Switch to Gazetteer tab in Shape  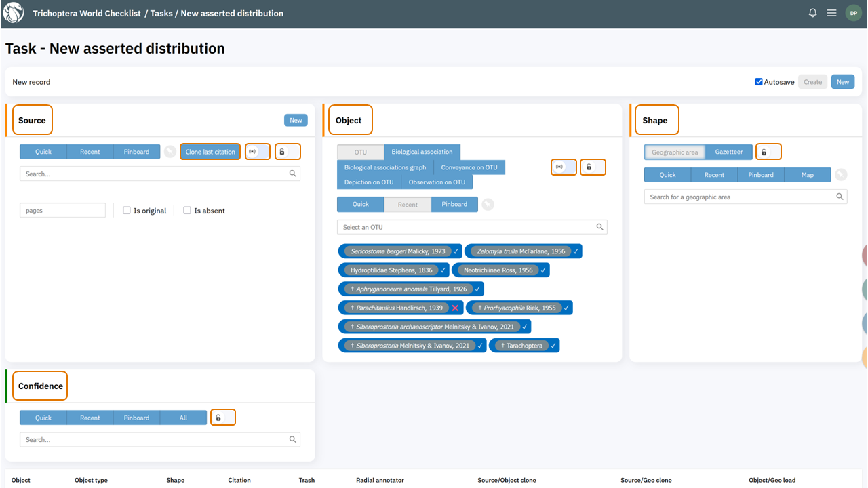pyautogui.click(x=729, y=152)
